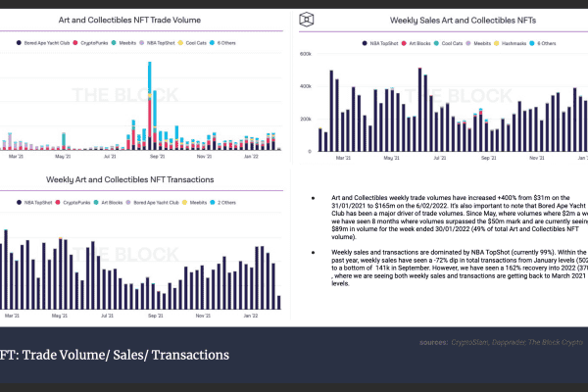Screen dimensions: 588x392
Task: Toggle CryptoPunks in Weekly Transactions legend
Action: pos(73,202)
